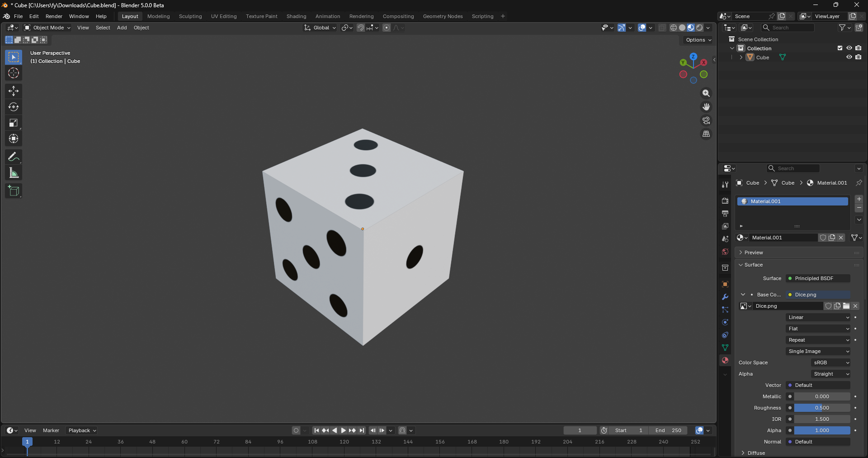Image resolution: width=868 pixels, height=458 pixels.
Task: Select the Scale tool
Action: click(14, 123)
